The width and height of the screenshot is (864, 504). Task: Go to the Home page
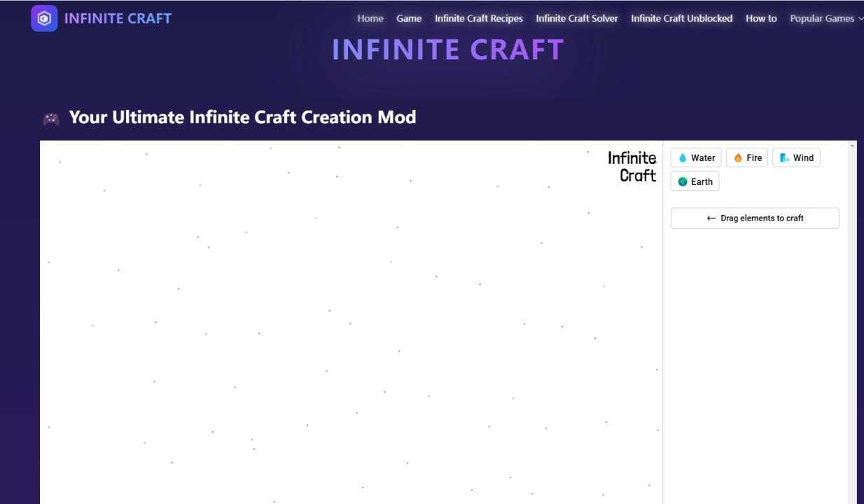click(x=370, y=18)
